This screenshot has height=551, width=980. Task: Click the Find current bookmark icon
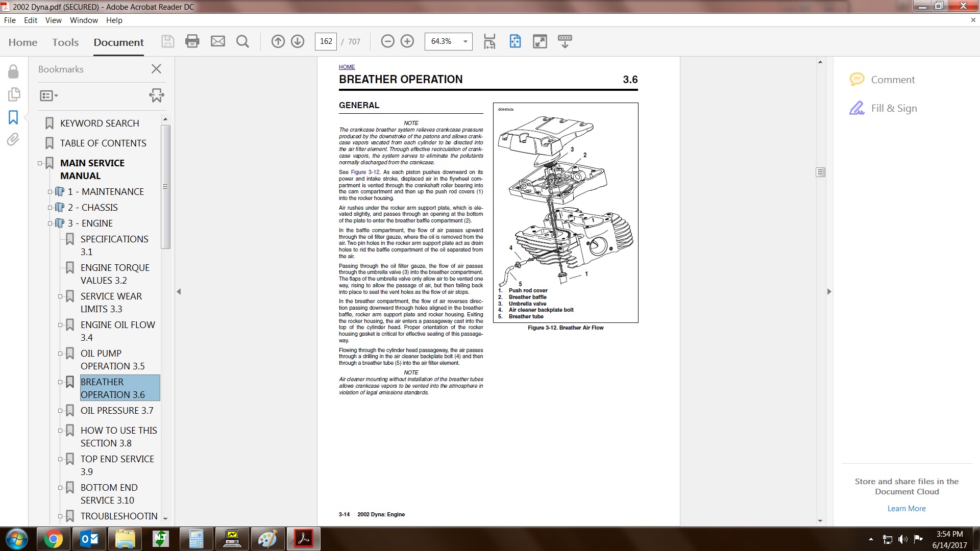156,95
